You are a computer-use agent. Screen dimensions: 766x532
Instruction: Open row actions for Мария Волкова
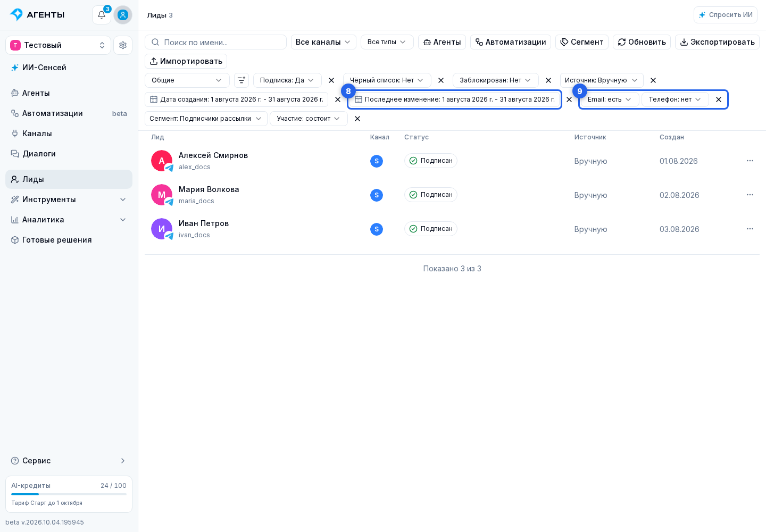[x=750, y=195]
